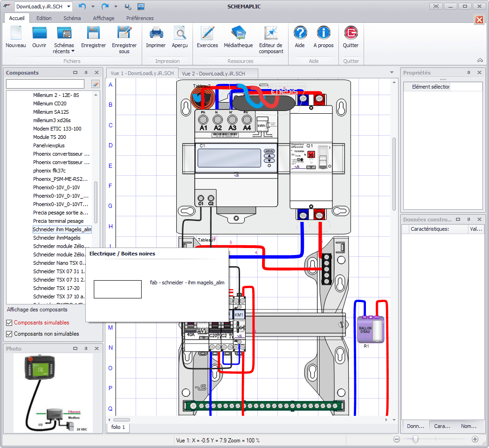Create a new schematic with Nouveau
Screen dimensions: 489x448
point(15,40)
